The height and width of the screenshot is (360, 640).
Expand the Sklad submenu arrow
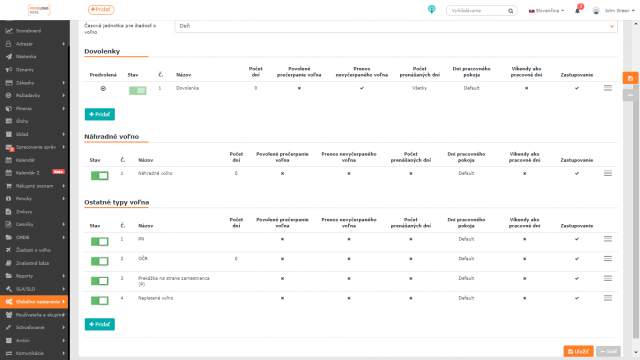point(64,134)
